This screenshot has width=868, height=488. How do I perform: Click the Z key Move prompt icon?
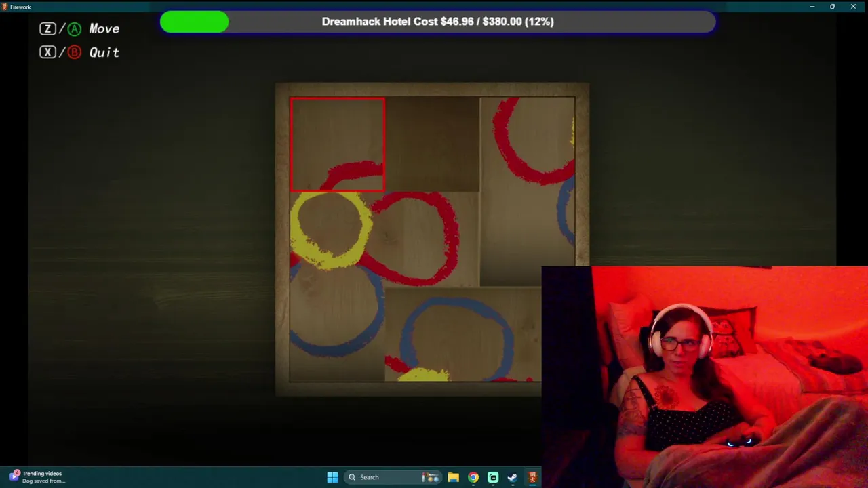pos(47,28)
